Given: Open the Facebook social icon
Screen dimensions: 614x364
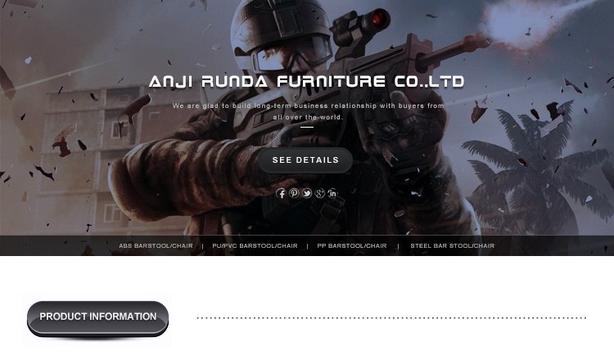Looking at the screenshot, I should [x=281, y=193].
